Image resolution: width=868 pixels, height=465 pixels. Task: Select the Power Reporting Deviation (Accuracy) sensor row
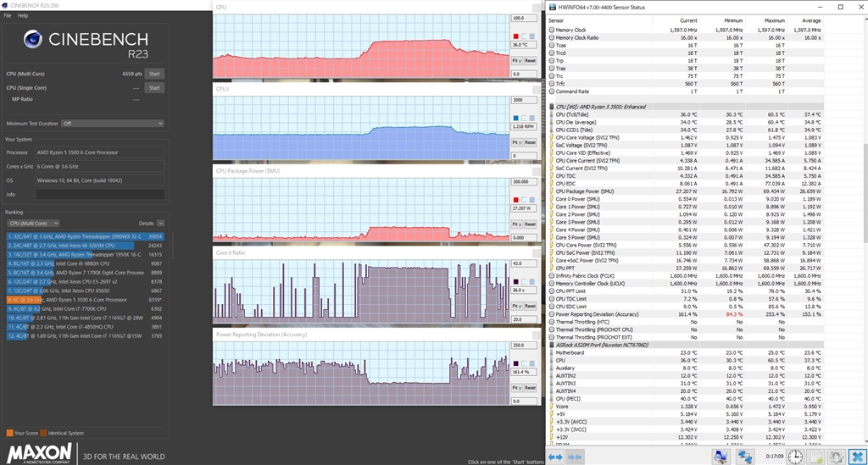point(686,314)
